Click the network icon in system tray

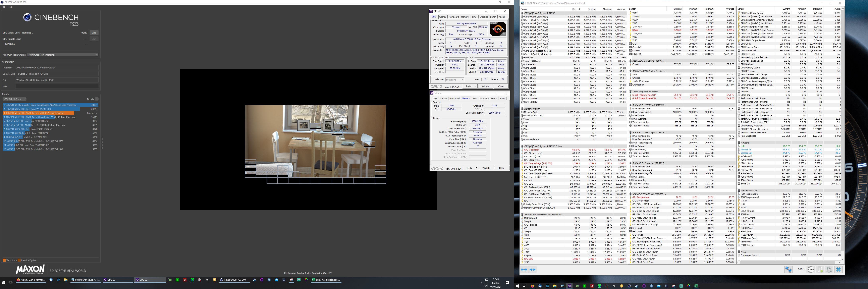[486, 280]
